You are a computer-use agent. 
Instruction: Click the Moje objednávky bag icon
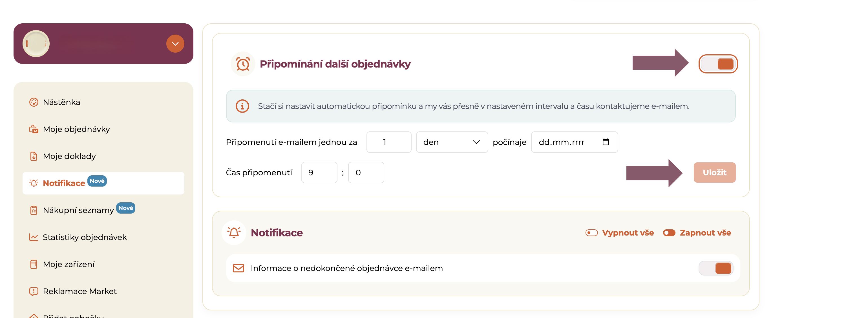[x=34, y=129]
